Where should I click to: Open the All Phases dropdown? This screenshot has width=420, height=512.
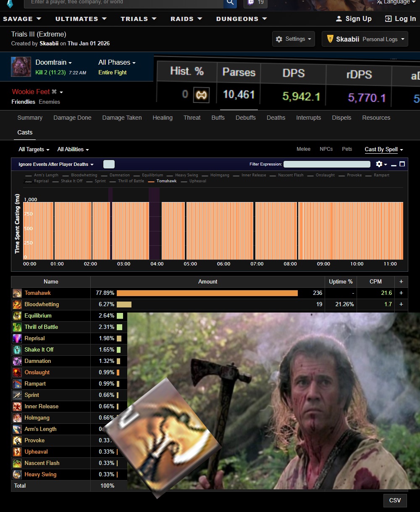(117, 63)
